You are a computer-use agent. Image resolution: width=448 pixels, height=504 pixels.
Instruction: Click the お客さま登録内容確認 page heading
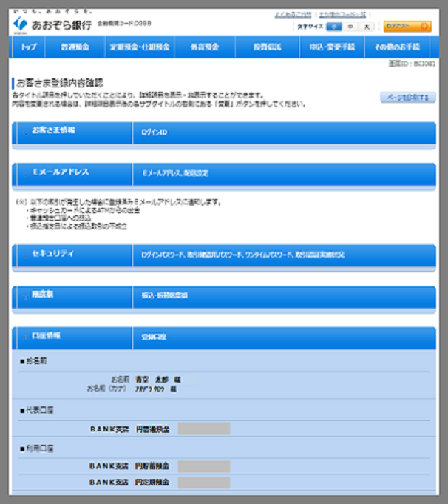(x=59, y=83)
